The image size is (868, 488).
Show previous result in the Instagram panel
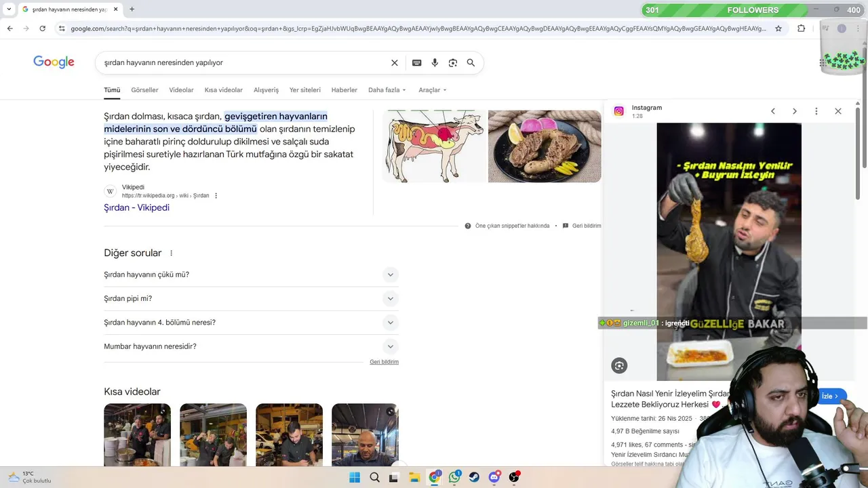[x=772, y=111]
